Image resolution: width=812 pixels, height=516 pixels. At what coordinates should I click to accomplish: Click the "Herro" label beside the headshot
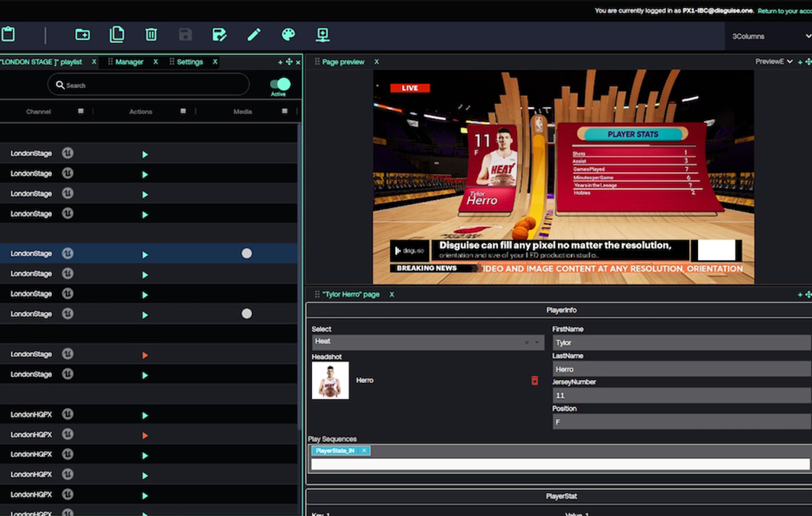365,380
